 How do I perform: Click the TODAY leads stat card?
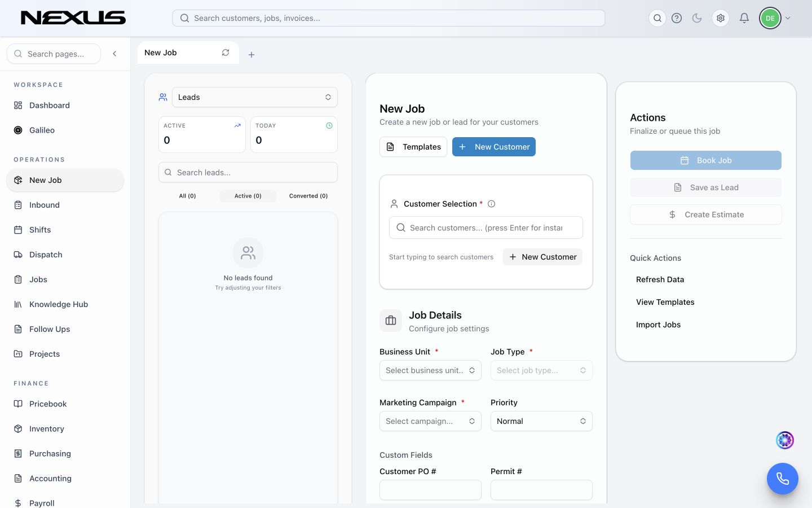[294, 134]
